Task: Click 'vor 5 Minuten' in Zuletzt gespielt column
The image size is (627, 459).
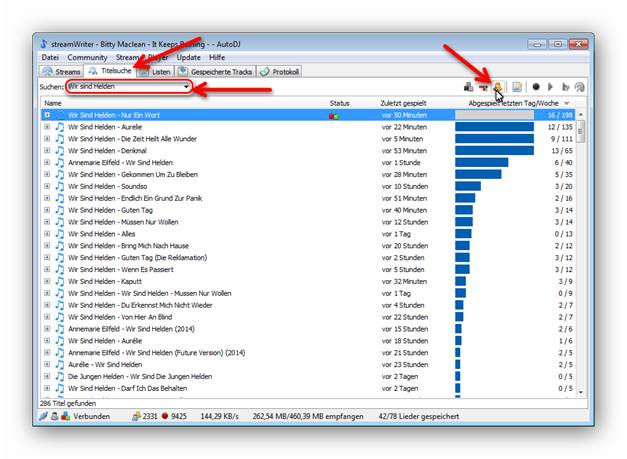Action: coord(402,139)
